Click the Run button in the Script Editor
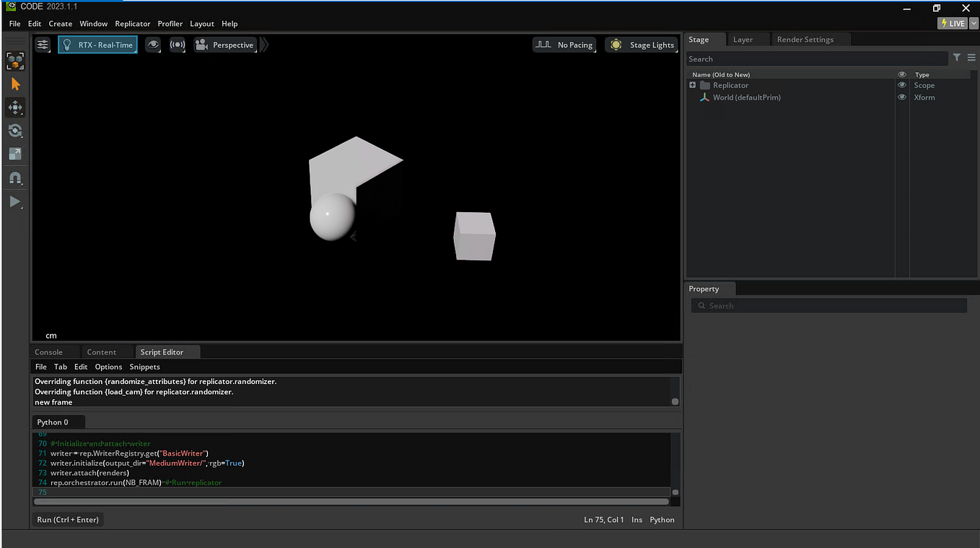The width and height of the screenshot is (980, 548). click(x=67, y=519)
